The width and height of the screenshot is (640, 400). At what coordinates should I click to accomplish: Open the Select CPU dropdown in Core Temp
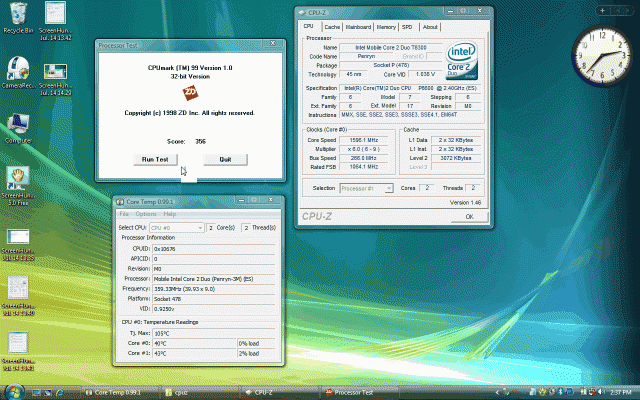tap(176, 228)
